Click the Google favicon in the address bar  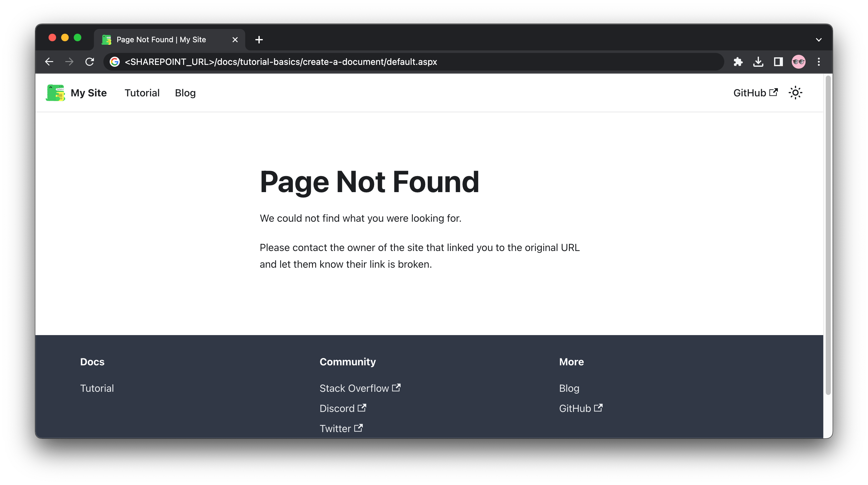[115, 62]
